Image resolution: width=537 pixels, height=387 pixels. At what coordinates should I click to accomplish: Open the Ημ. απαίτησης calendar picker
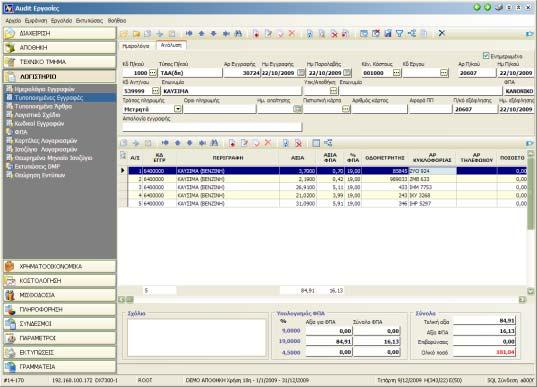click(x=298, y=109)
